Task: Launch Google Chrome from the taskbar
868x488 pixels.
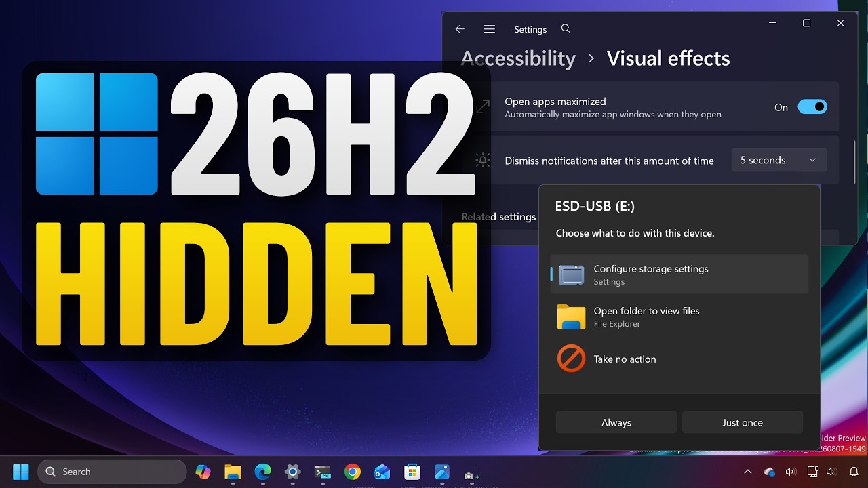Action: pos(352,472)
